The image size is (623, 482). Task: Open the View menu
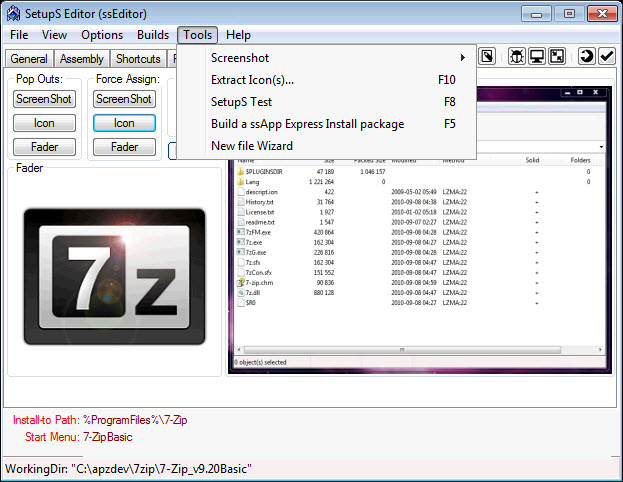[54, 35]
